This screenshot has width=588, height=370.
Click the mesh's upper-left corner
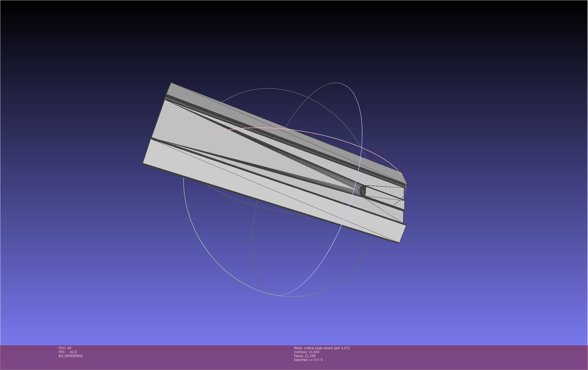tap(171, 84)
